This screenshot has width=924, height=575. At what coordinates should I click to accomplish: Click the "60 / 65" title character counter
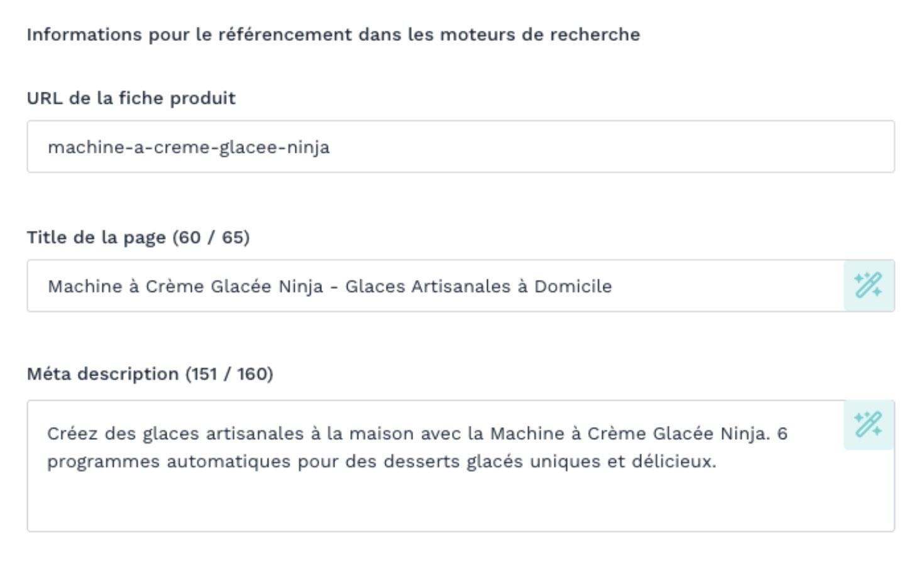[x=211, y=237]
